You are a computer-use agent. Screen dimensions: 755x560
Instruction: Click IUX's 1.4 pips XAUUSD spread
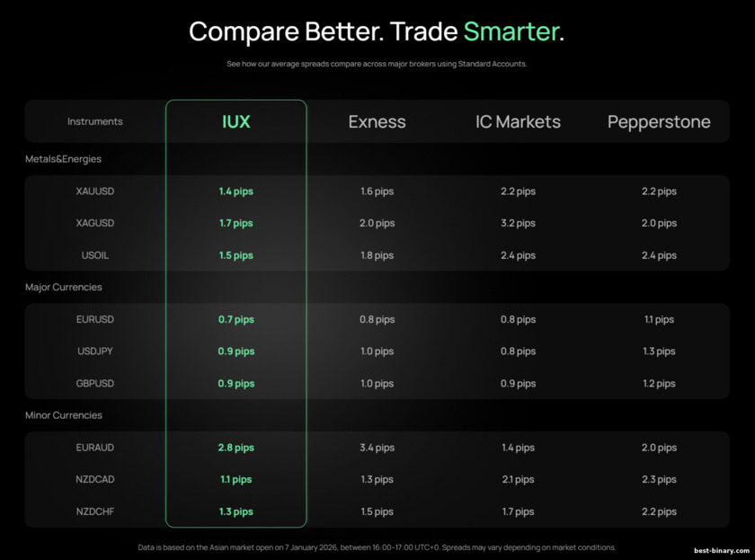point(235,191)
